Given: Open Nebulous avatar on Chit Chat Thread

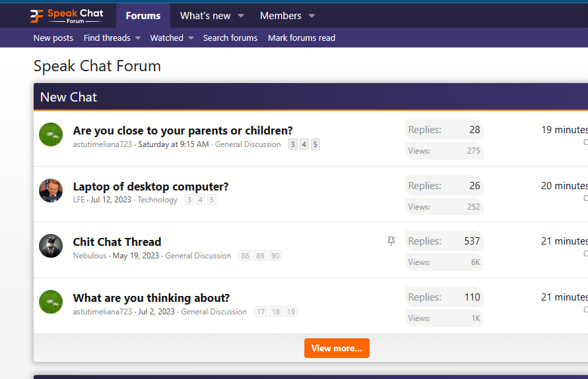Looking at the screenshot, I should click(51, 246).
